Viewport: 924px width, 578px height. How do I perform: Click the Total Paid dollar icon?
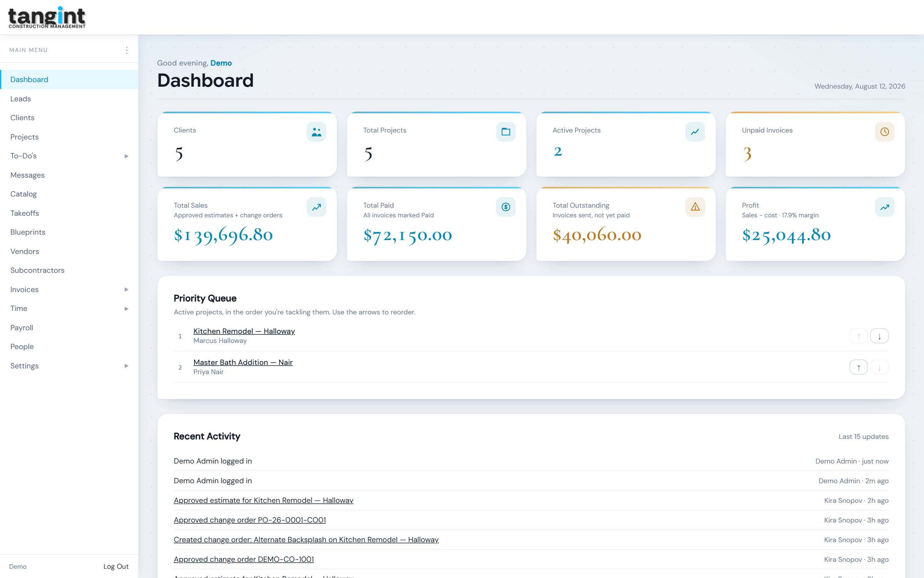pos(506,207)
